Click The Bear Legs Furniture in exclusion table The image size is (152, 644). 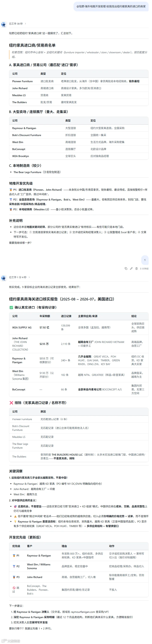(20, 446)
